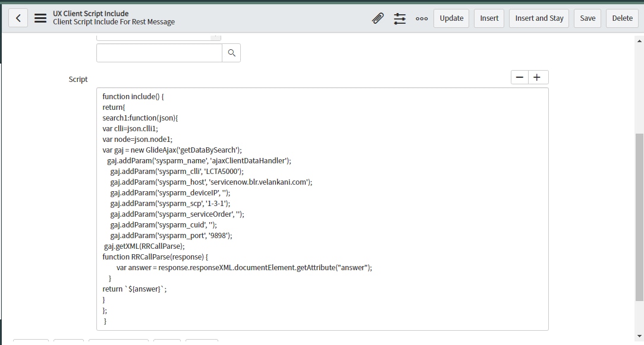The height and width of the screenshot is (345, 644).
Task: Click the scrollbar down arrow
Action: (639, 335)
